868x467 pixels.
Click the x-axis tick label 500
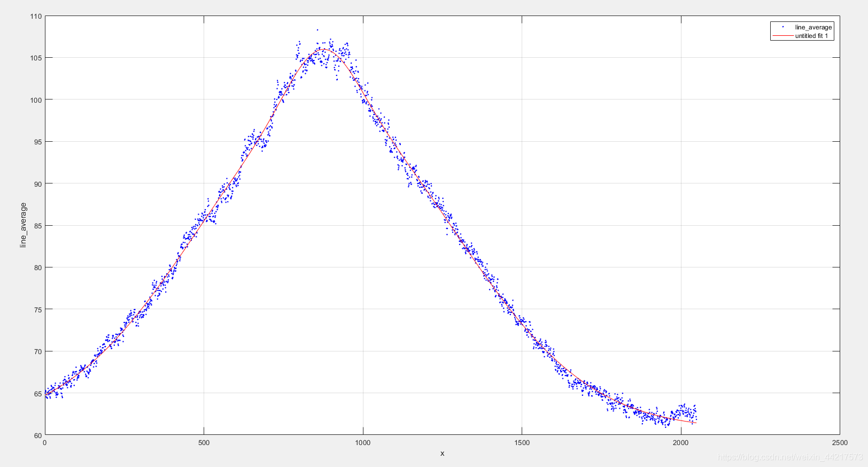pos(204,442)
